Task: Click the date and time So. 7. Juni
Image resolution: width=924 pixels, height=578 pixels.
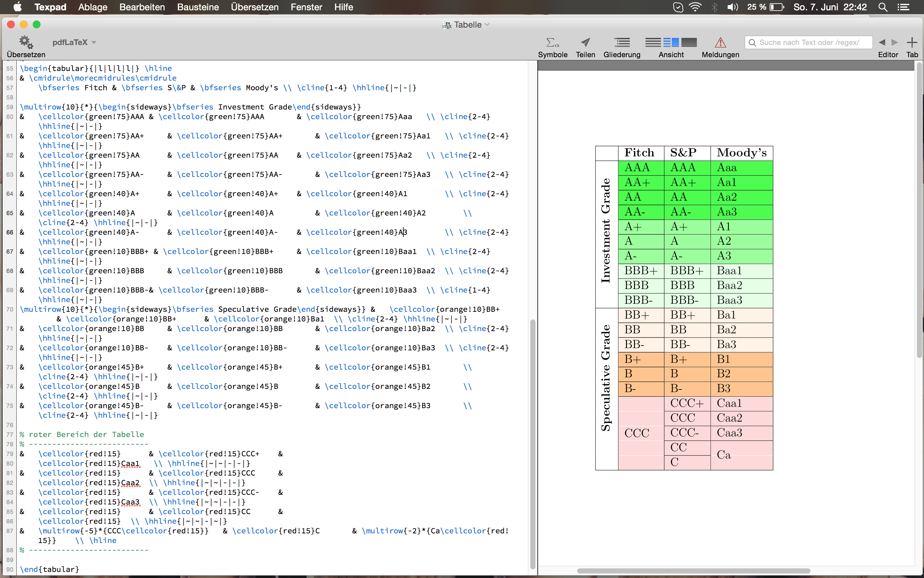Action: click(x=830, y=7)
